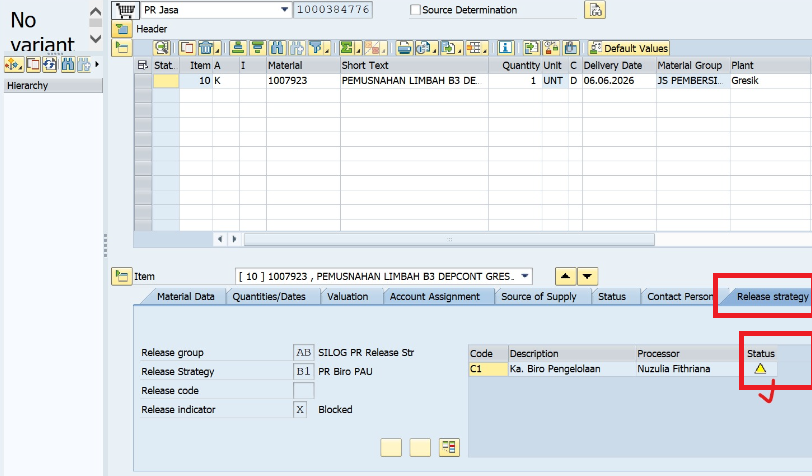Switch to the Account Assignment tab

pyautogui.click(x=434, y=297)
